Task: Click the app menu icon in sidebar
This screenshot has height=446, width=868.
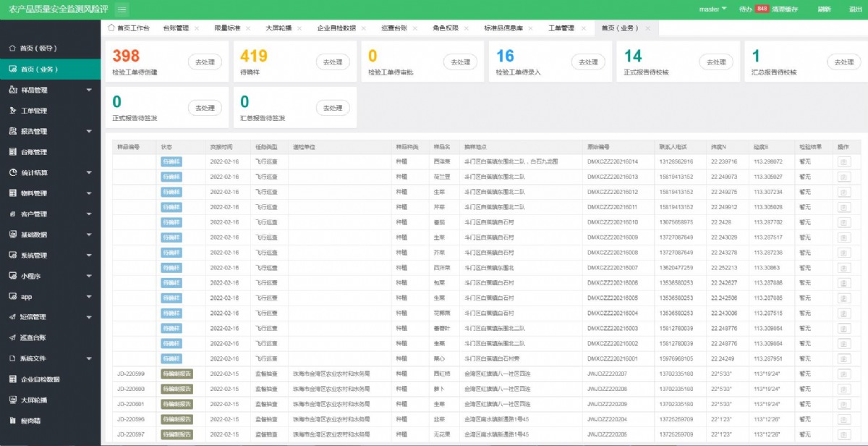Action: 13,297
